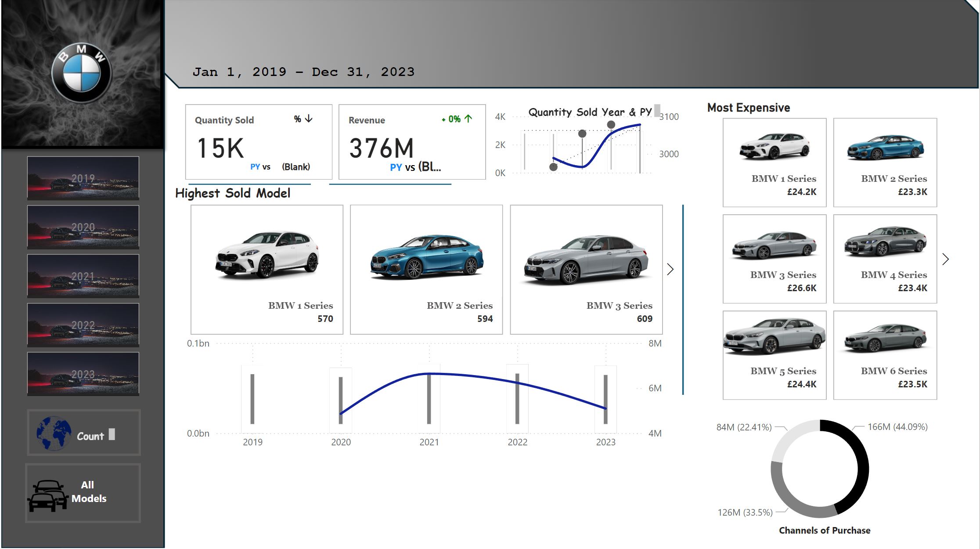Click the 594 sold value
This screenshot has width=980, height=549.
485,319
